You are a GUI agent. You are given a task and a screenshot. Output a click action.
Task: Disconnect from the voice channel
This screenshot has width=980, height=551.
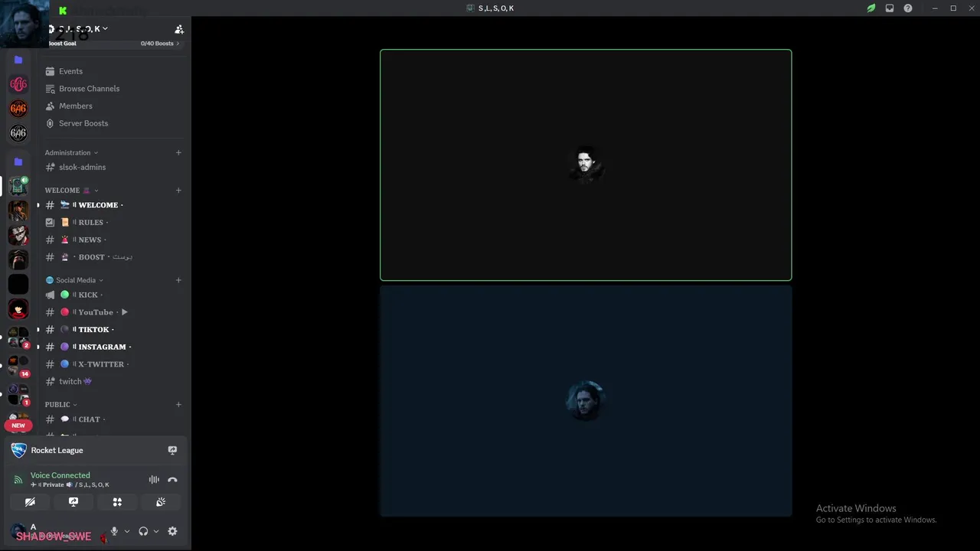pyautogui.click(x=172, y=480)
